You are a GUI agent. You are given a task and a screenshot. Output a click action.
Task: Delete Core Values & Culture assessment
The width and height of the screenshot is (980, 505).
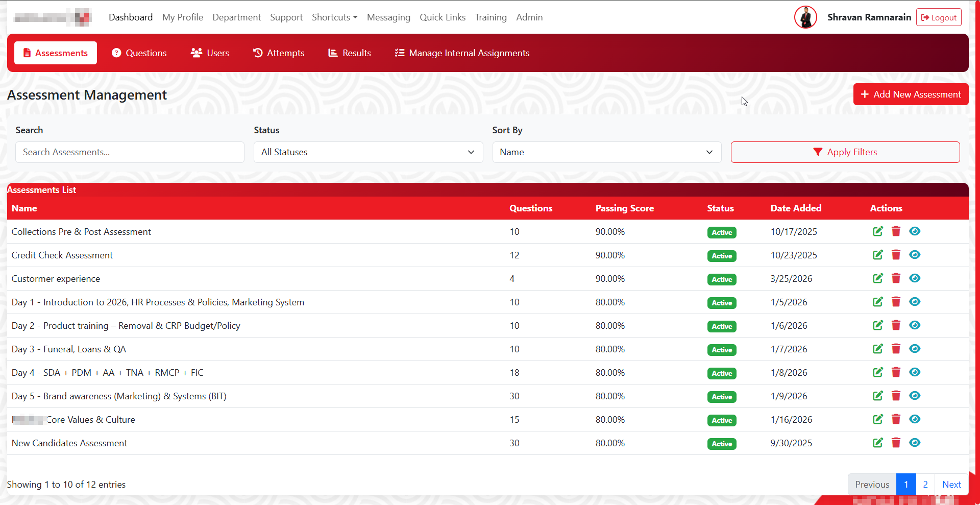(x=896, y=419)
